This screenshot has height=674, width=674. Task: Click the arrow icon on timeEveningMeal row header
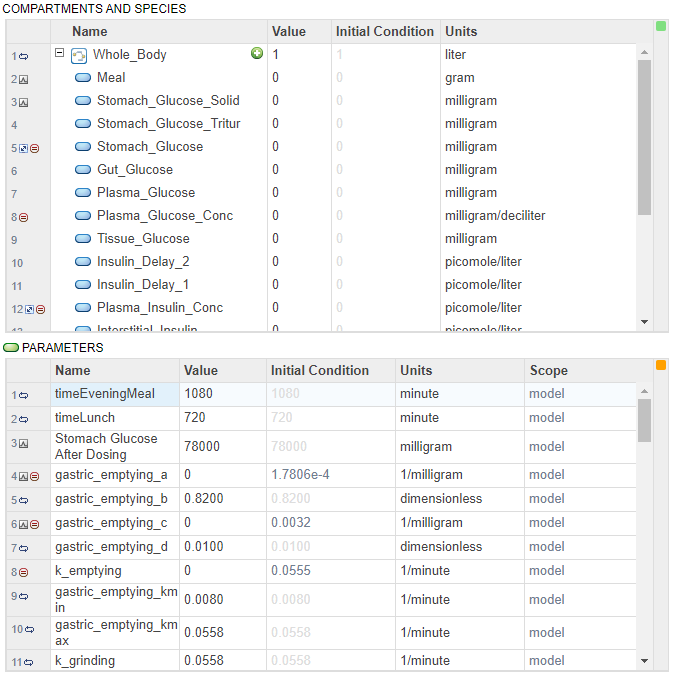[x=24, y=395]
